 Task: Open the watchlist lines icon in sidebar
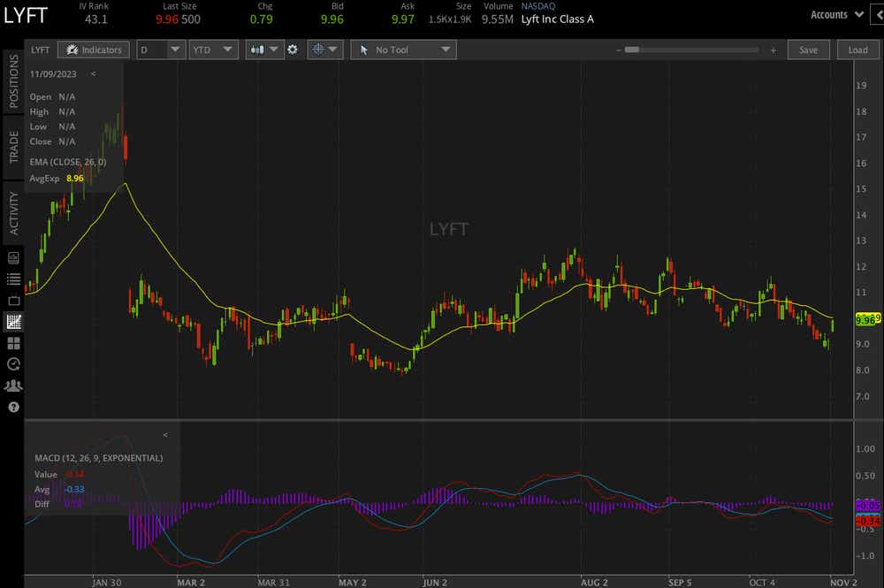point(13,279)
